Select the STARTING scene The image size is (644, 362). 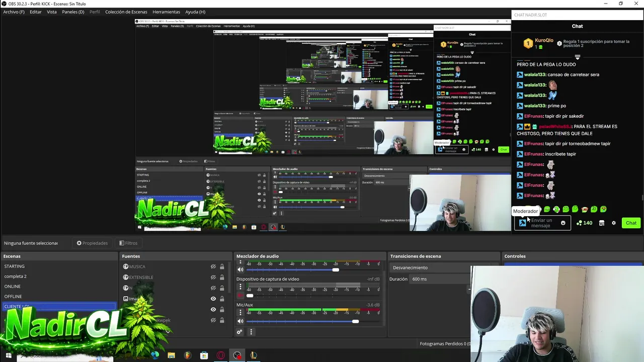59,266
